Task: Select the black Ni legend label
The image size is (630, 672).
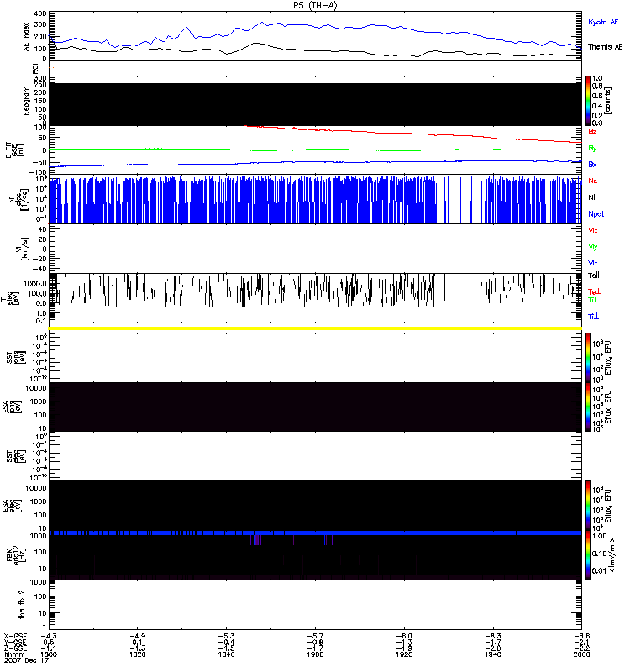Action: tap(591, 197)
